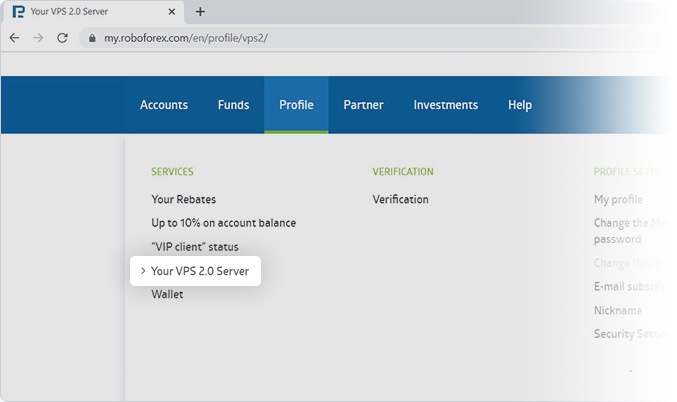Go to Your Rebates
Viewport: 677px width, 402px height.
(183, 199)
